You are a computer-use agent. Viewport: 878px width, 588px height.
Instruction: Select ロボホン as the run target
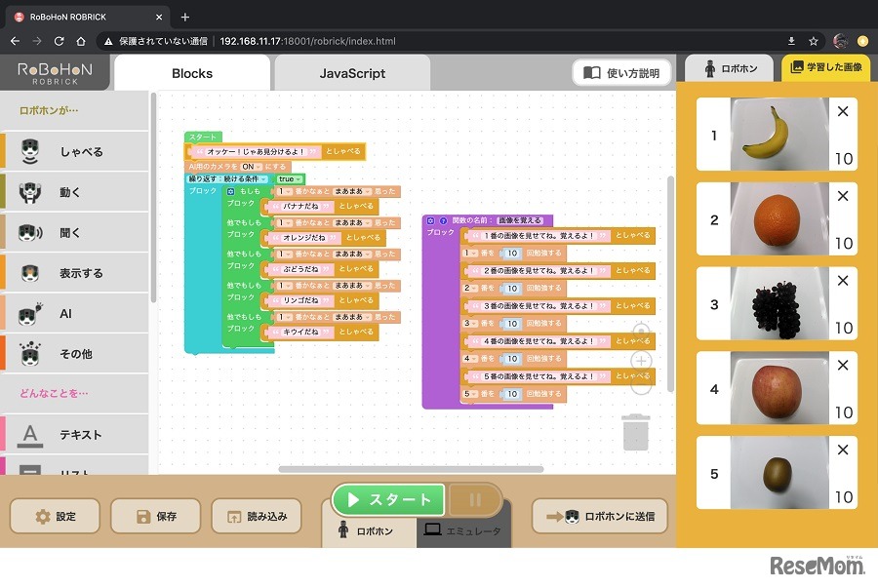click(x=366, y=531)
